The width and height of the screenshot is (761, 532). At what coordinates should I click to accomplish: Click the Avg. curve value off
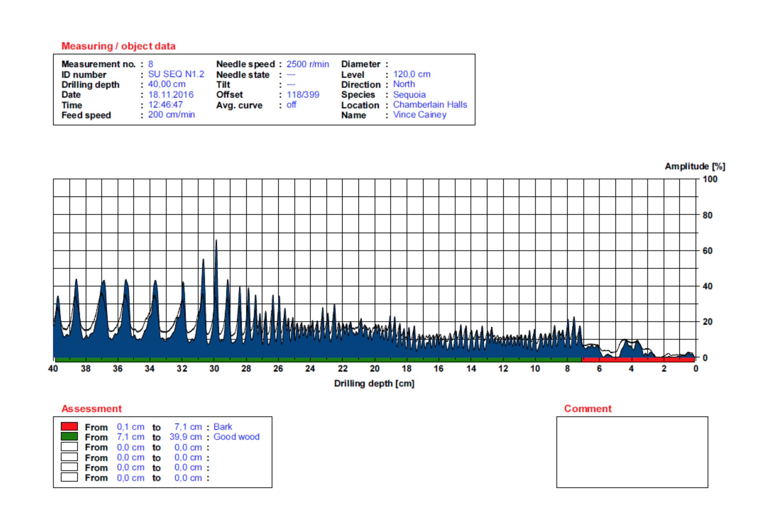pyautogui.click(x=291, y=105)
